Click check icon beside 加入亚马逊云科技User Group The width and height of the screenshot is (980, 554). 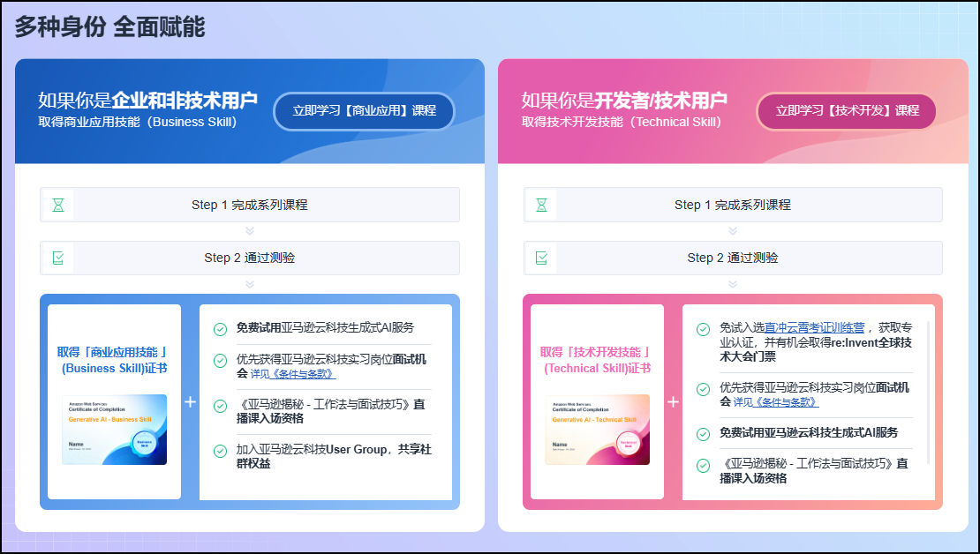tap(220, 451)
